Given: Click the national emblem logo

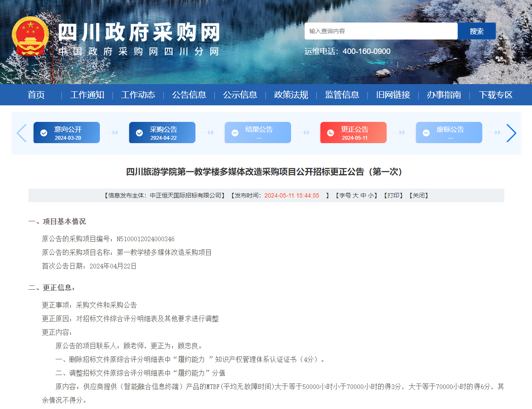Looking at the screenshot, I should tap(30, 36).
